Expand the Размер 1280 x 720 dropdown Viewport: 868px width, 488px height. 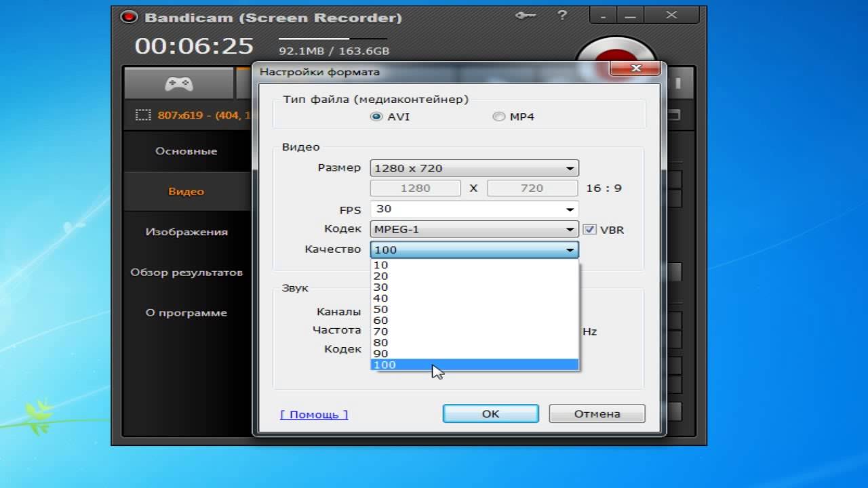pos(474,168)
